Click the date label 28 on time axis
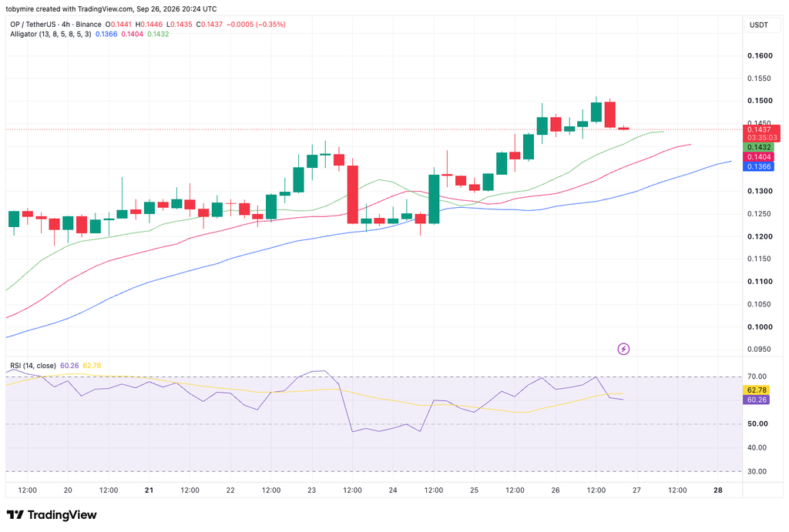 718,490
